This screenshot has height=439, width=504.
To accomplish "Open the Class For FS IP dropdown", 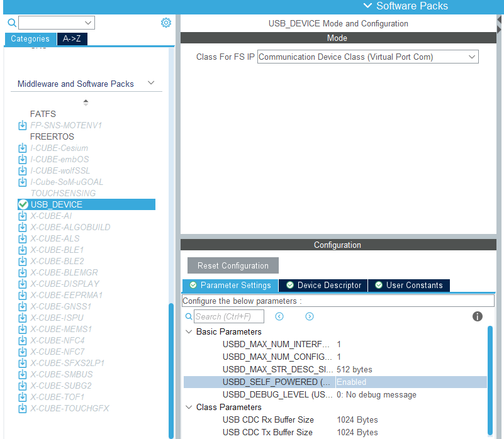I will point(471,57).
